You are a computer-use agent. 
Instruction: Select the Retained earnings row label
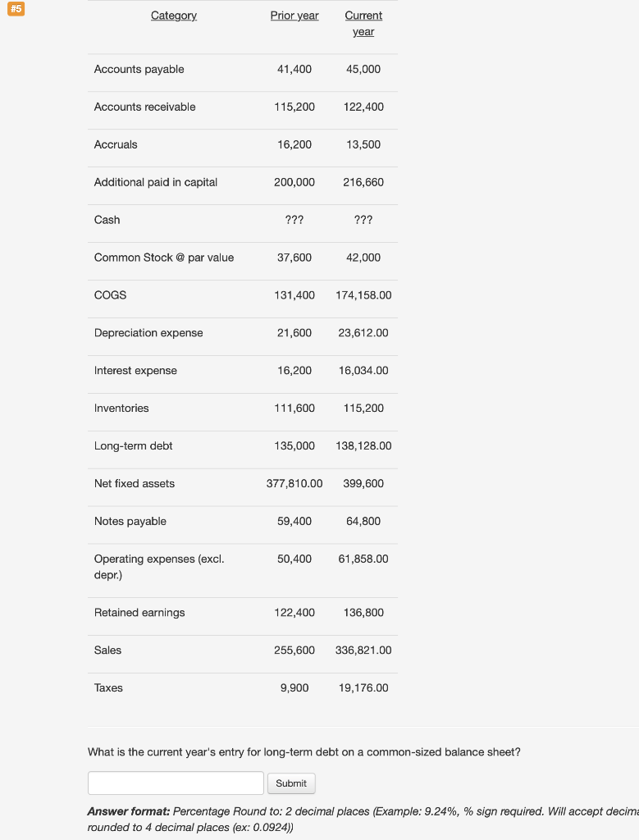coord(139,612)
